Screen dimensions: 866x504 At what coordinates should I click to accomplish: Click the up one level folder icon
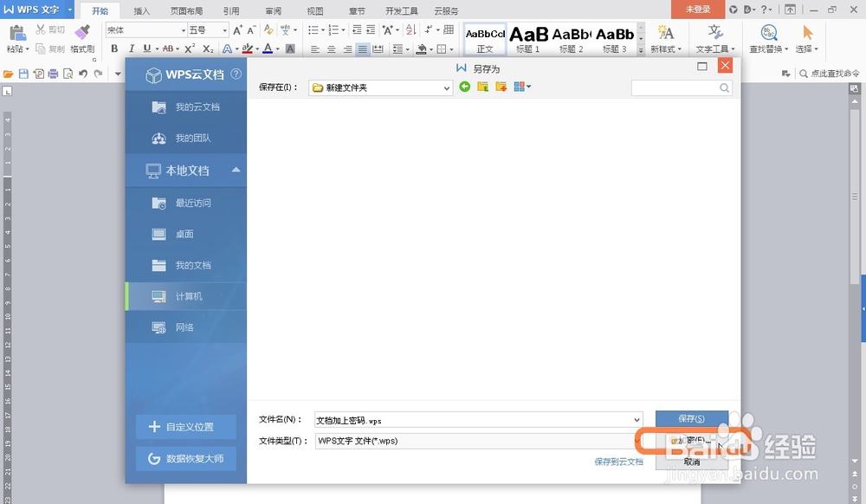[482, 87]
